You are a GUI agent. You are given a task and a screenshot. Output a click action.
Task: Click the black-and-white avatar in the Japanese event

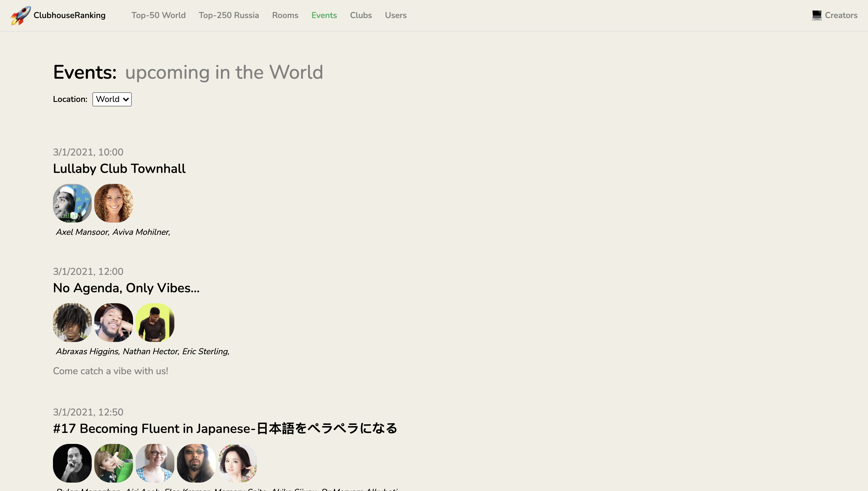(x=72, y=463)
